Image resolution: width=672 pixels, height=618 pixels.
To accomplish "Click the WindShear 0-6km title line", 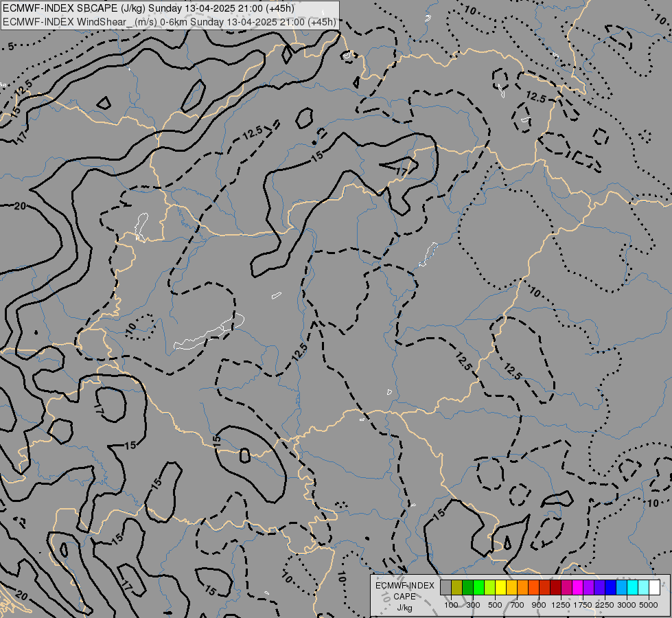I will pos(170,22).
